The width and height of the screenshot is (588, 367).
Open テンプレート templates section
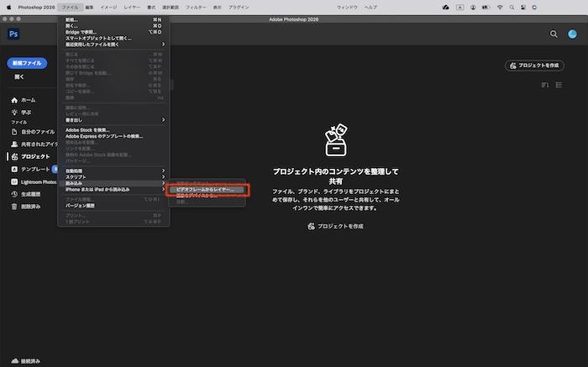tap(30, 169)
